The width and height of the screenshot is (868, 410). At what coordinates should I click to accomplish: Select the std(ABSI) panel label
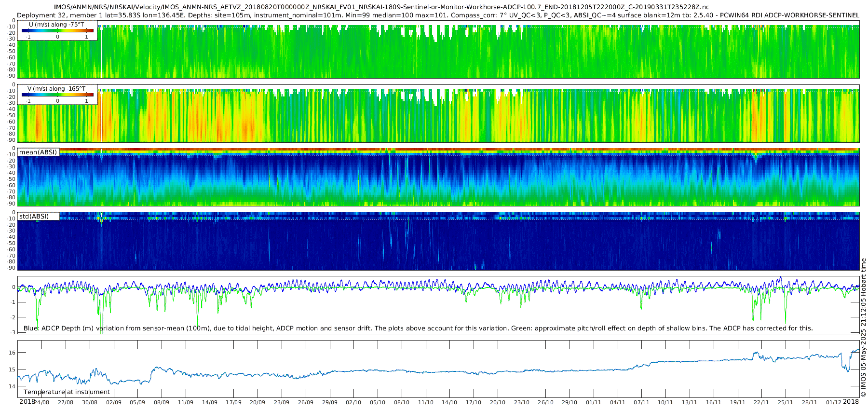(34, 217)
